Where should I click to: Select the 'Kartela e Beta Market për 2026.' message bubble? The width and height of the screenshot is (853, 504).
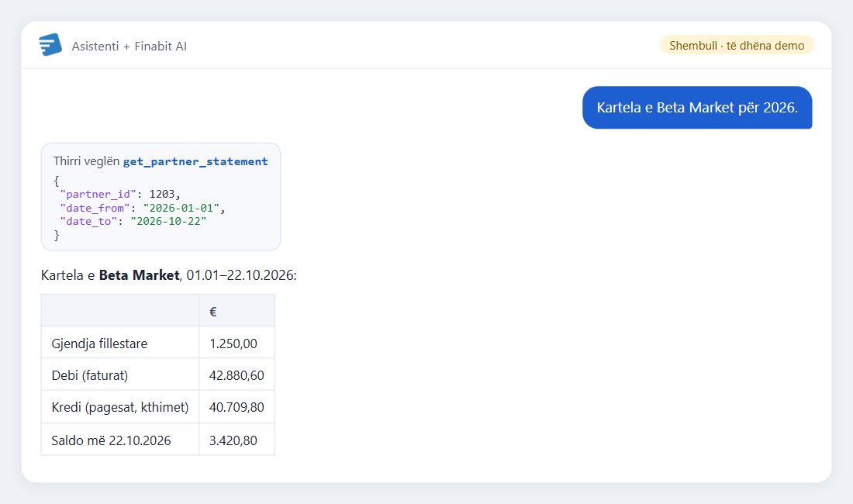click(697, 108)
